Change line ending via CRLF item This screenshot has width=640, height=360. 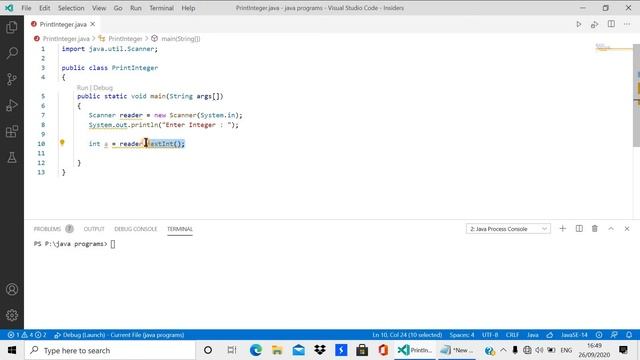tap(512, 335)
